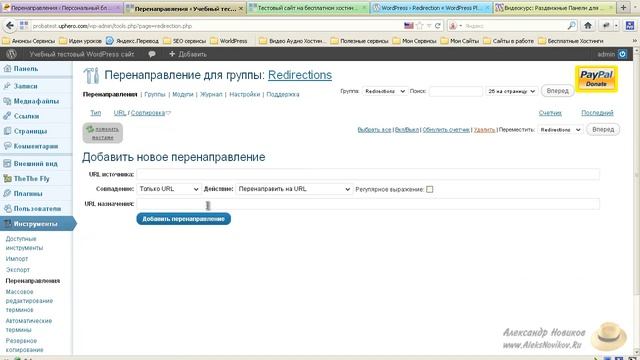Screen dimensions: 640x360
Task: Click the country flag icon in address bar
Action: 409,26
